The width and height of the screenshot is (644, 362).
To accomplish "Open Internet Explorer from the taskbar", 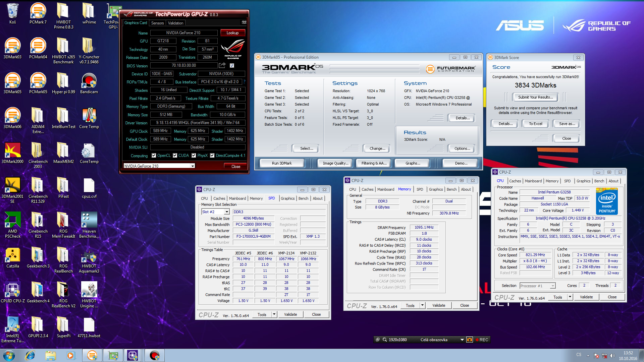I will click(x=30, y=355).
